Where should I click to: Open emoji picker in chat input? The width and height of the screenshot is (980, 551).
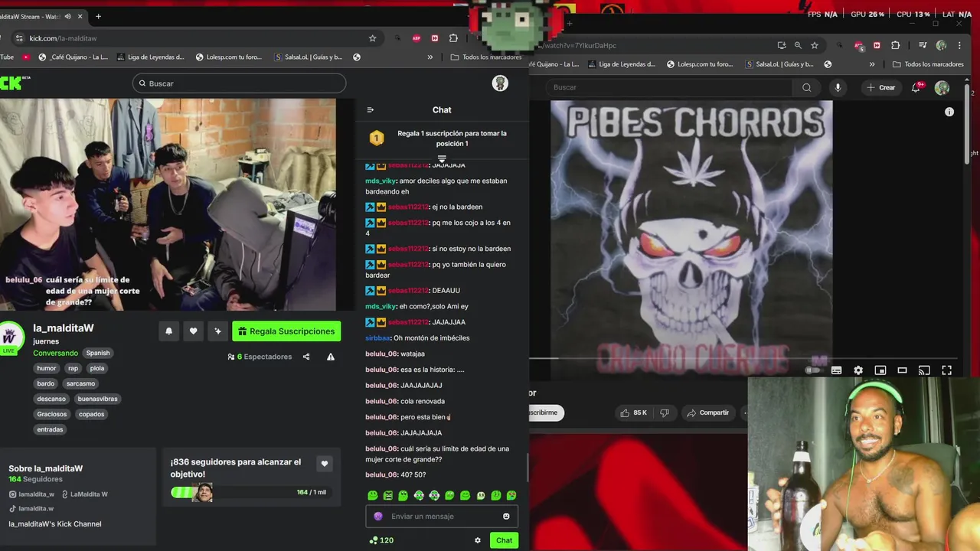click(506, 517)
